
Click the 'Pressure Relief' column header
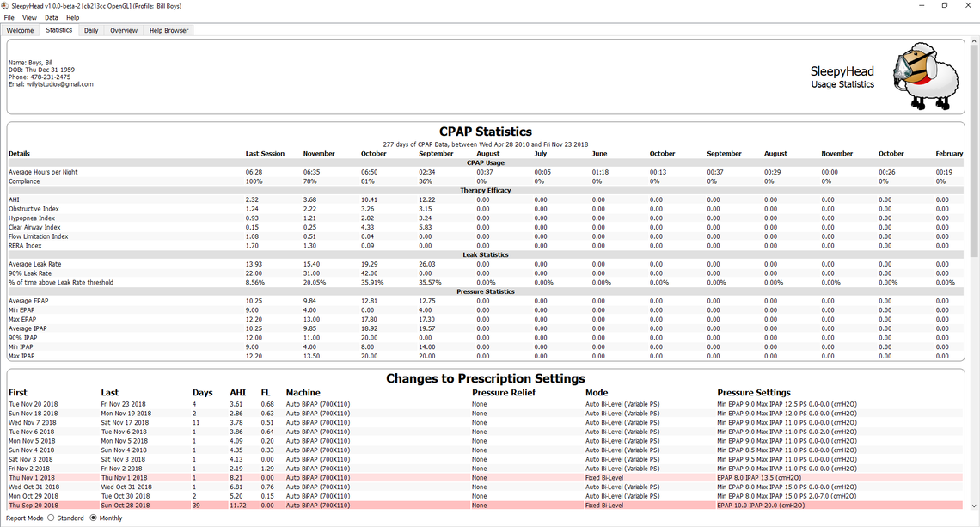tap(504, 393)
